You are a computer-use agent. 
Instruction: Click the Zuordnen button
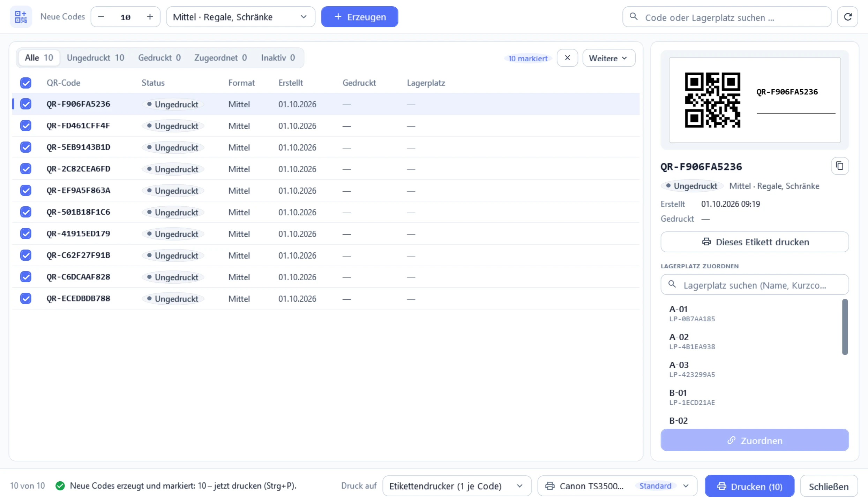coord(755,440)
